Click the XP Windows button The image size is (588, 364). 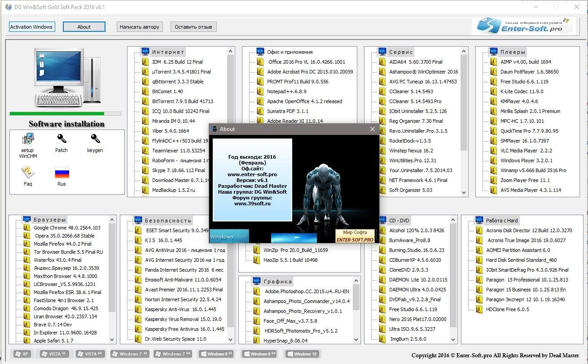pyautogui.click(x=22, y=354)
